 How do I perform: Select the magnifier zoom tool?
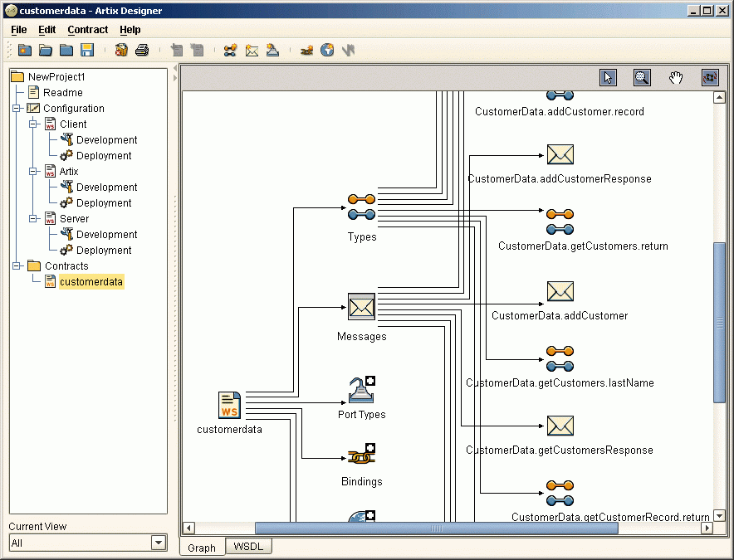pos(642,78)
